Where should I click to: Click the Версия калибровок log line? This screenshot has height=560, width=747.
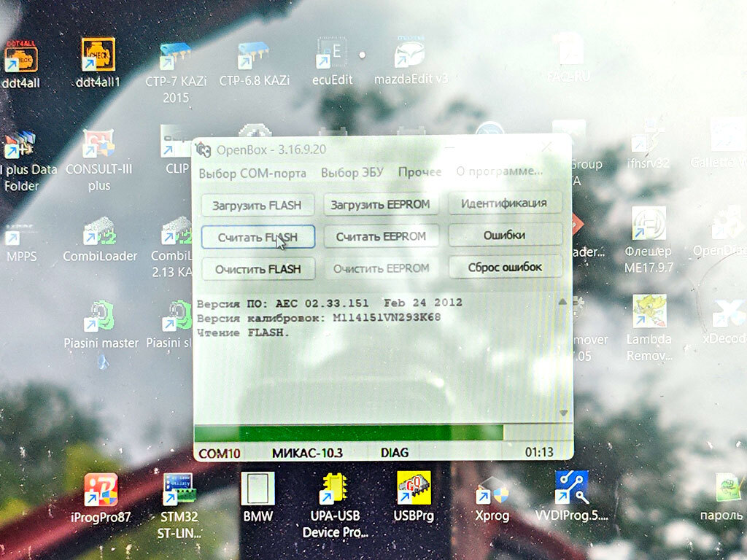pos(319,318)
